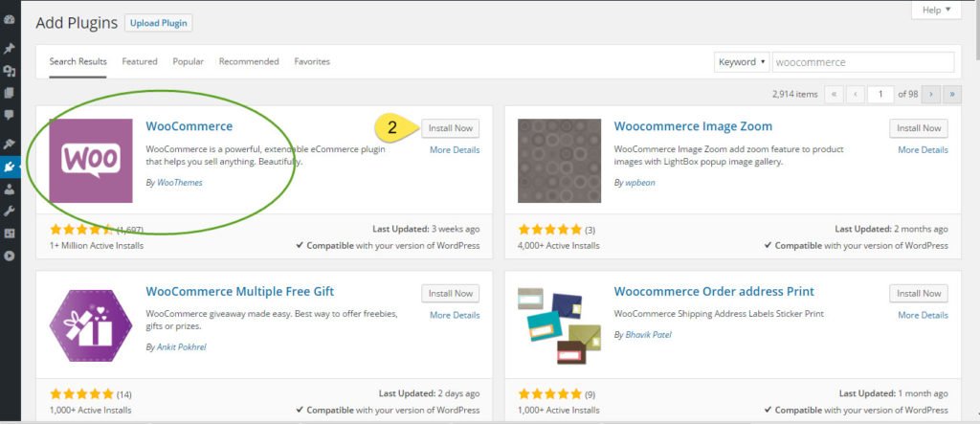Click the Multiple Free Gift plugin icon

click(91, 325)
